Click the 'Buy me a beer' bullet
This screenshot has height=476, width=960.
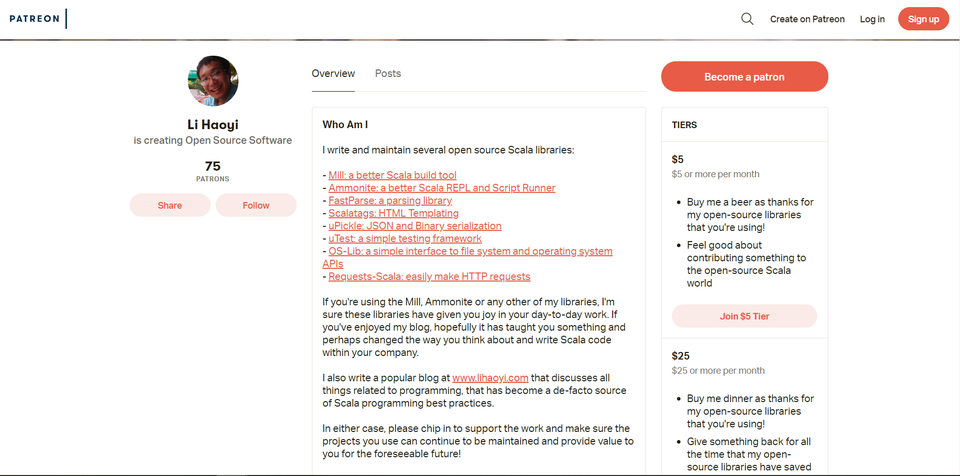tap(750, 214)
